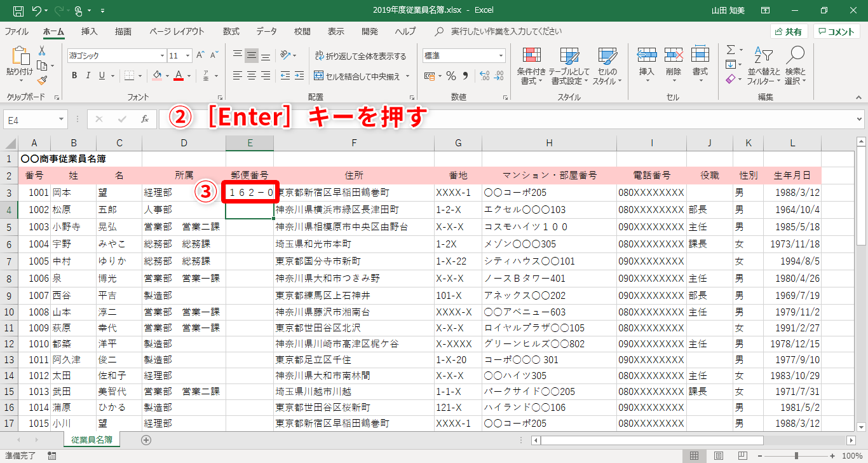Toggle align text left
The height and width of the screenshot is (463, 868).
click(238, 76)
